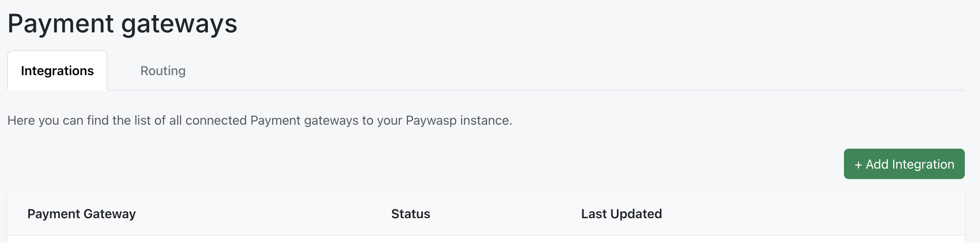The height and width of the screenshot is (243, 980).
Task: Sort the table by Status column
Action: (410, 214)
